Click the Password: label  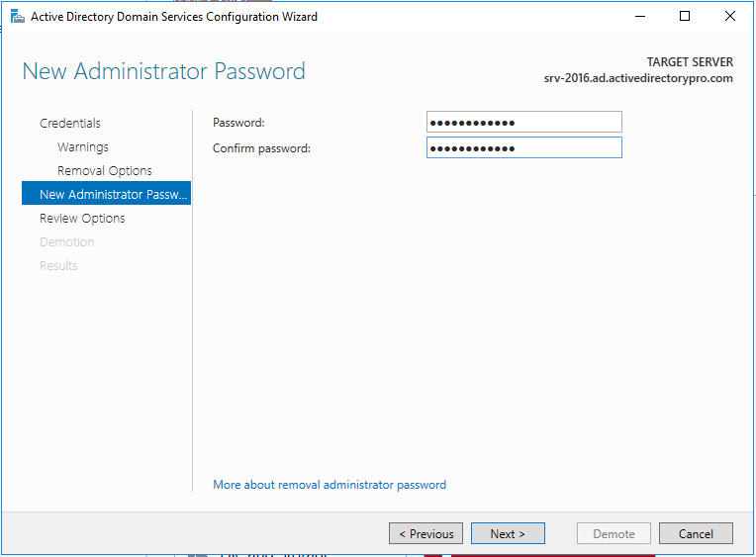coord(238,123)
